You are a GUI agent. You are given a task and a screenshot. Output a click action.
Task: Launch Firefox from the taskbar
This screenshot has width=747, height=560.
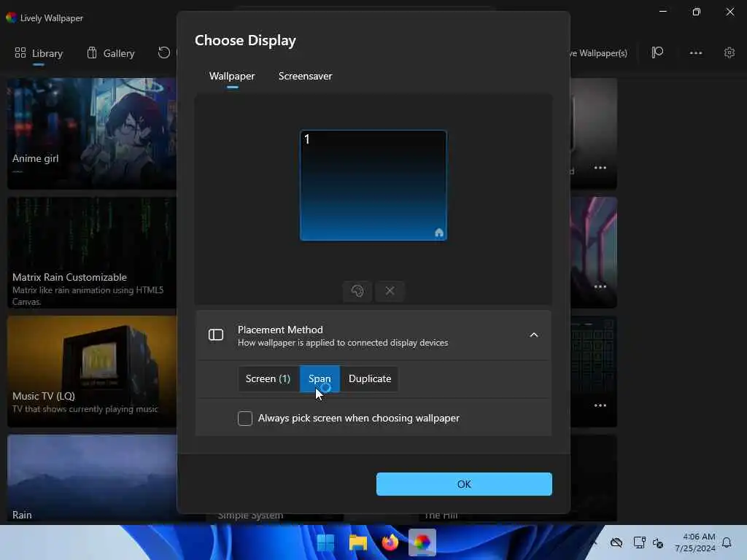390,542
